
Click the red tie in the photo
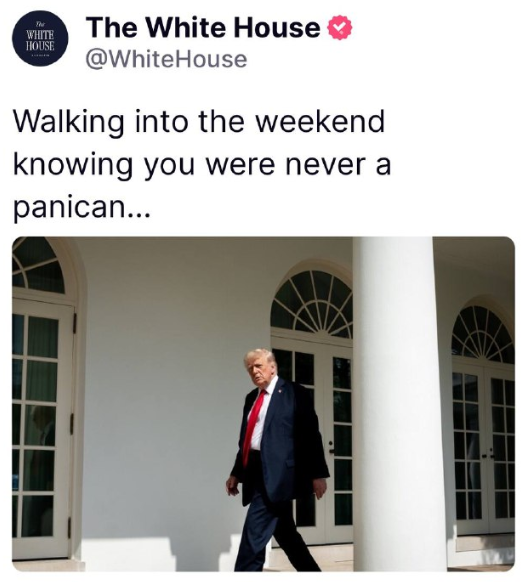253,427
